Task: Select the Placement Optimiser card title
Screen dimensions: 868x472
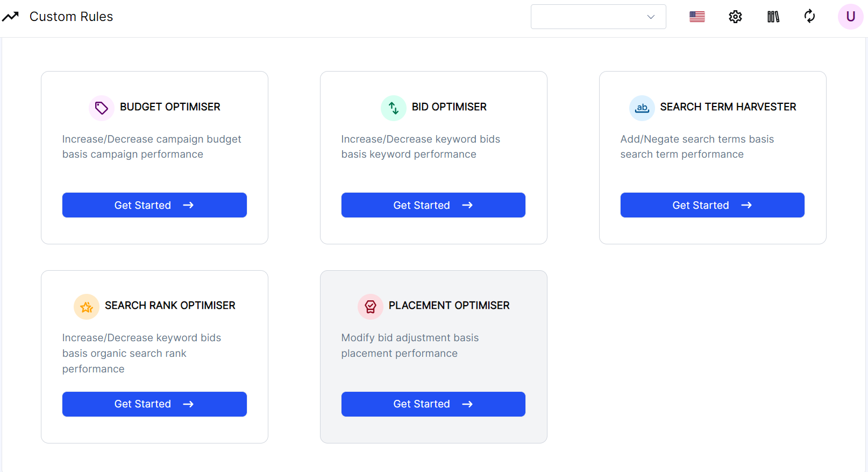Action: pyautogui.click(x=449, y=306)
